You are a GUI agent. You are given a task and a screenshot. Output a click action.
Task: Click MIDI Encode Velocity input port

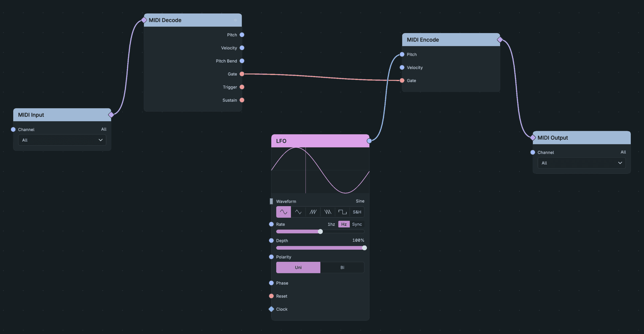point(402,68)
